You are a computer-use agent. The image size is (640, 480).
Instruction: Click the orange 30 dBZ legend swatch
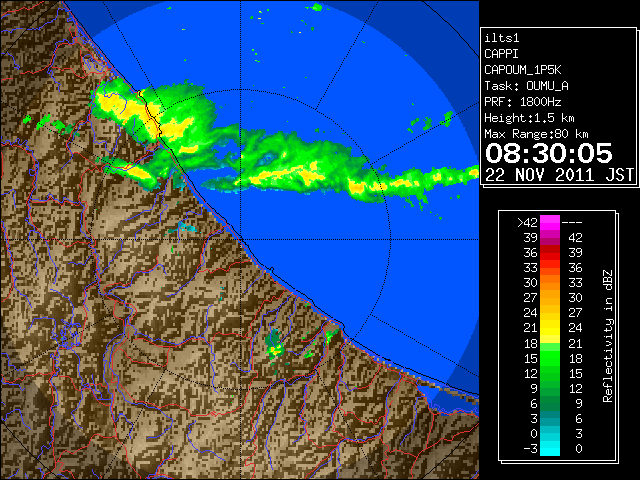point(550,282)
